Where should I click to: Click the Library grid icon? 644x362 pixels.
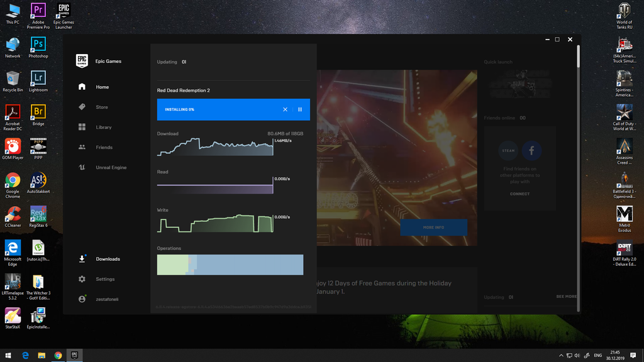82,127
